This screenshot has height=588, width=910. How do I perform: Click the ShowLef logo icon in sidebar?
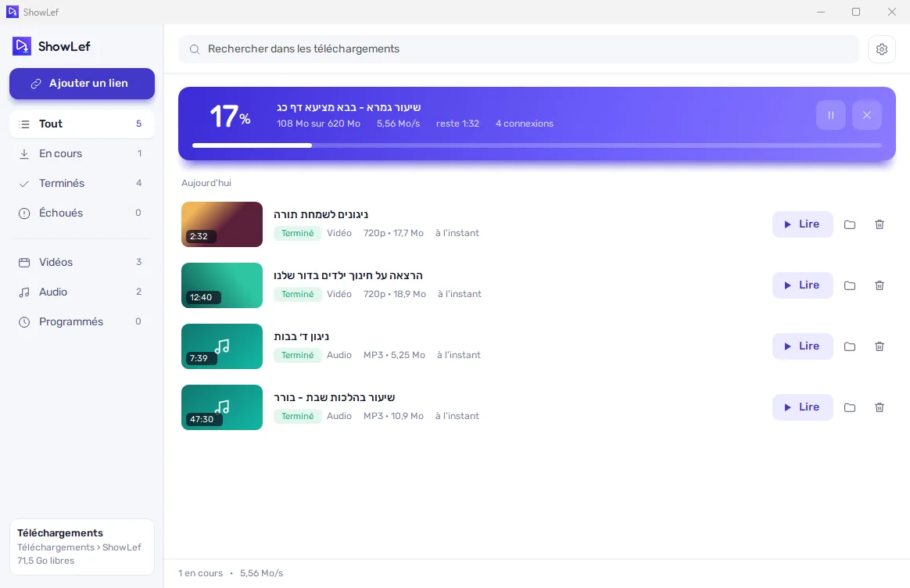(21, 46)
